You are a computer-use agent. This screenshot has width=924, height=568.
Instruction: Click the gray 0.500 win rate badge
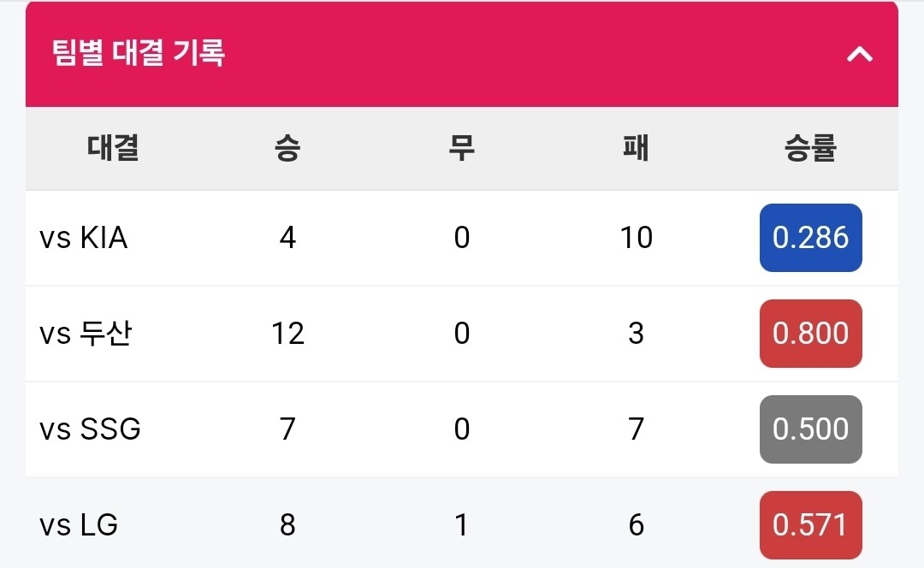point(811,429)
